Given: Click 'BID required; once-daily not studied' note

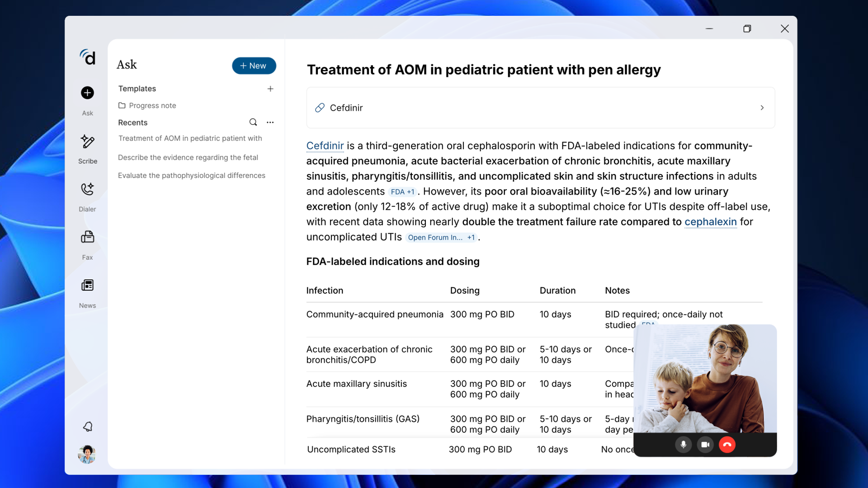Looking at the screenshot, I should (x=664, y=319).
